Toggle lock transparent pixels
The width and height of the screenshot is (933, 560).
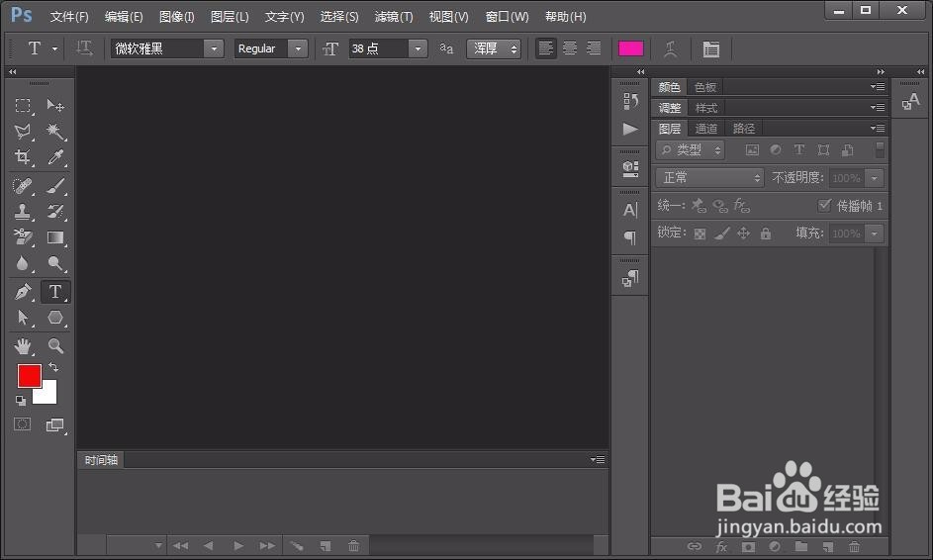click(700, 233)
